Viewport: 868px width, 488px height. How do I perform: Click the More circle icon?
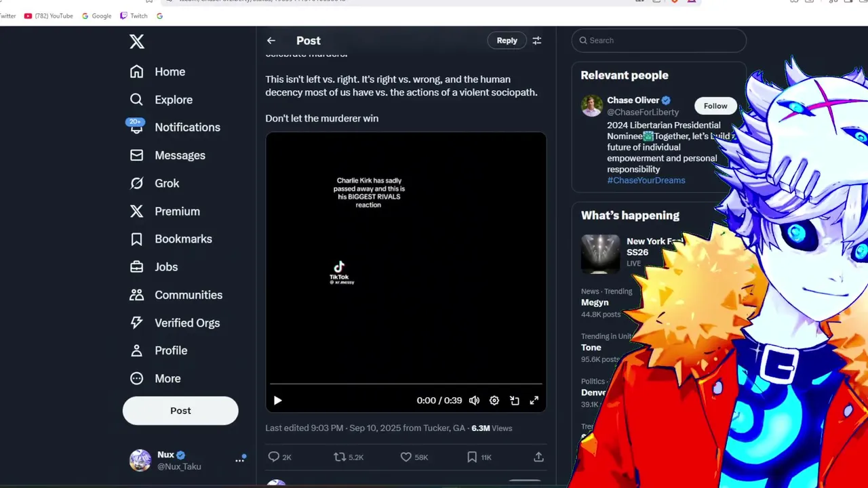137,379
